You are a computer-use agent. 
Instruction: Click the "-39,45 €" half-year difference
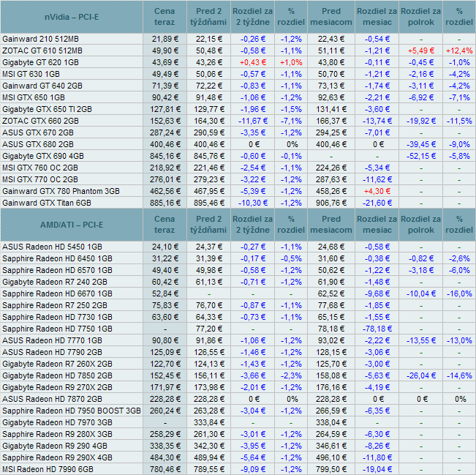tap(420, 144)
